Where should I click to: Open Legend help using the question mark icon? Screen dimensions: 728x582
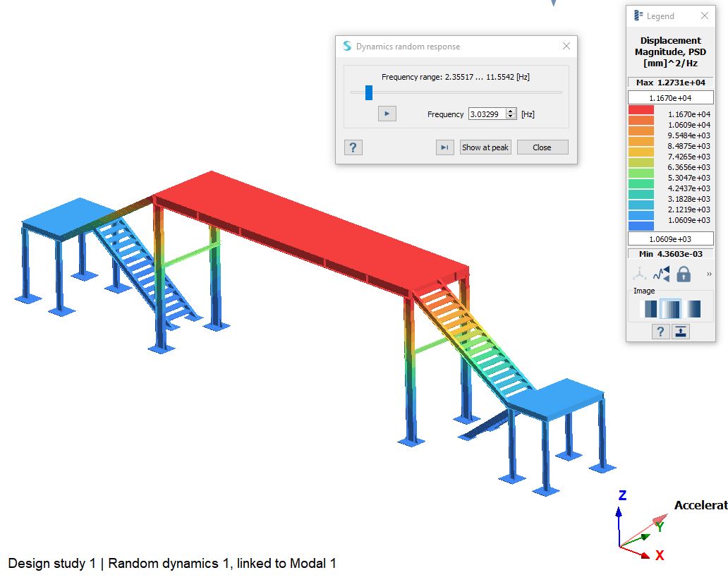[660, 332]
